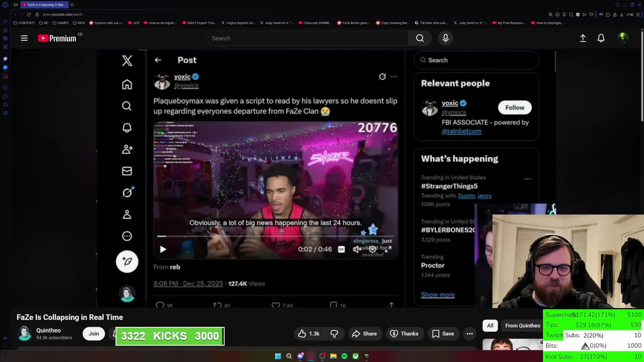The image size is (644, 362).
Task: Open the @rainbetcom link
Action: click(461, 131)
